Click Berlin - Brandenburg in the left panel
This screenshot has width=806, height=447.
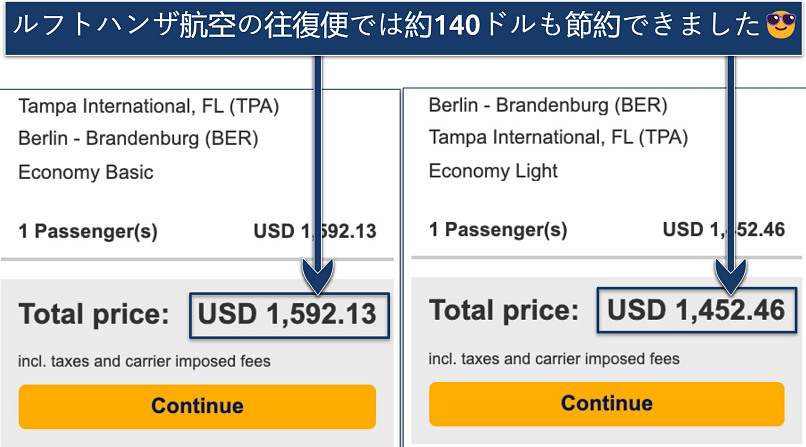tap(138, 138)
